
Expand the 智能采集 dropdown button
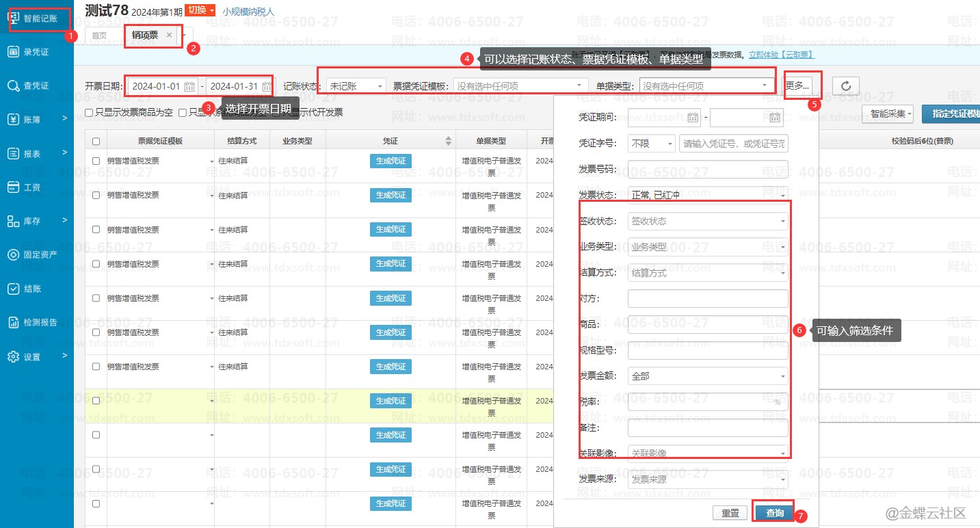pyautogui.click(x=890, y=114)
